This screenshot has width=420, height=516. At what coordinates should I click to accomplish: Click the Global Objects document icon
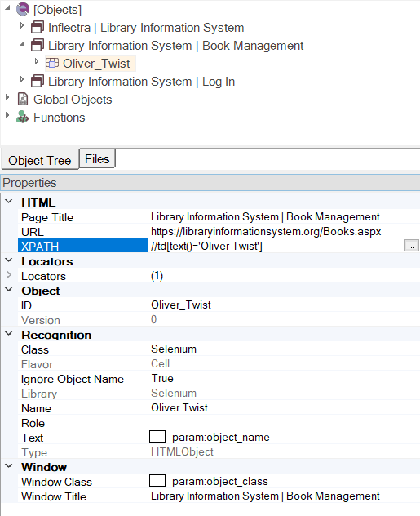pyautogui.click(x=23, y=99)
